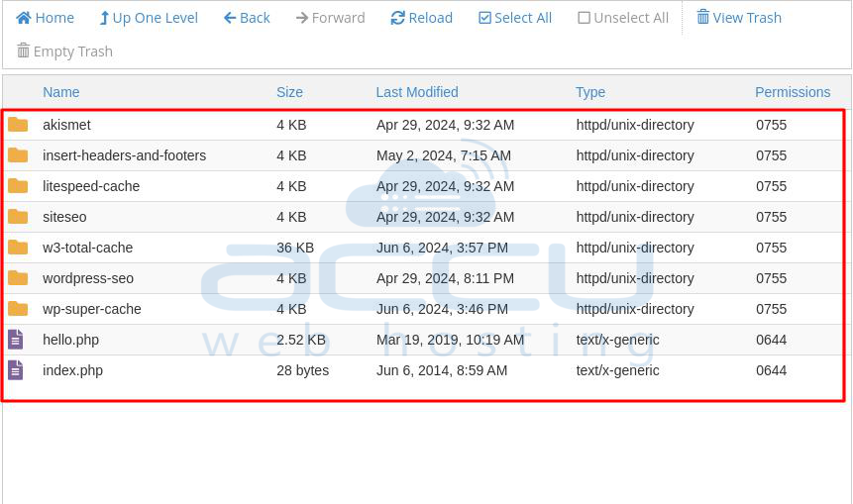Image resolution: width=853 pixels, height=504 pixels.
Task: Click the Jun 6, 2024, 3:57 PM date
Action: click(442, 248)
